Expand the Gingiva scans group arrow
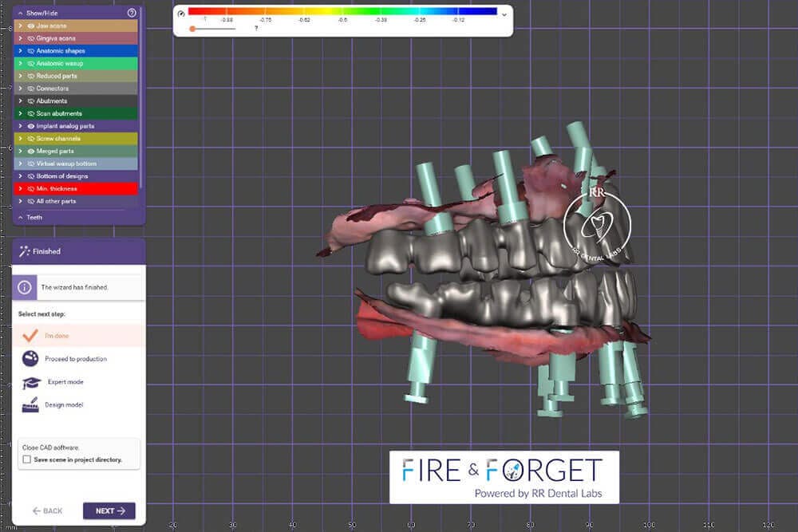 click(x=20, y=38)
